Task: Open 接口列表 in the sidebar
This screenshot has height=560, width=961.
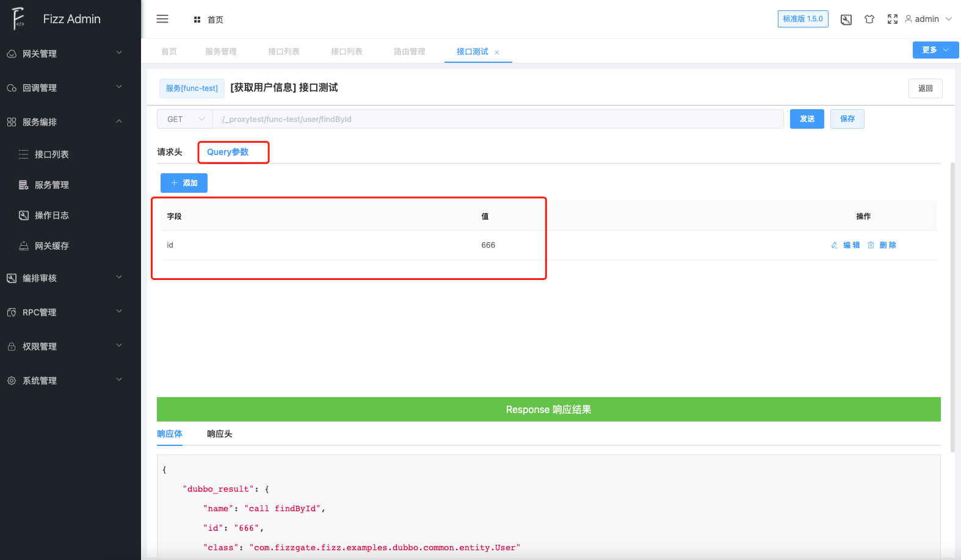Action: (52, 154)
